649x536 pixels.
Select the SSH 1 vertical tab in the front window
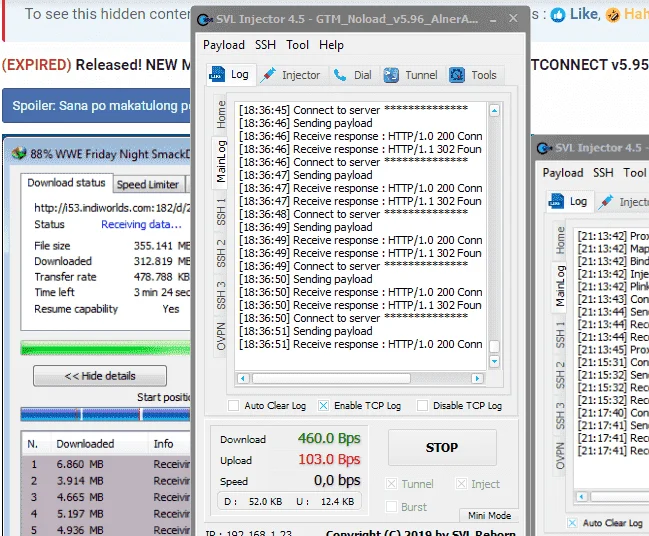[221, 212]
